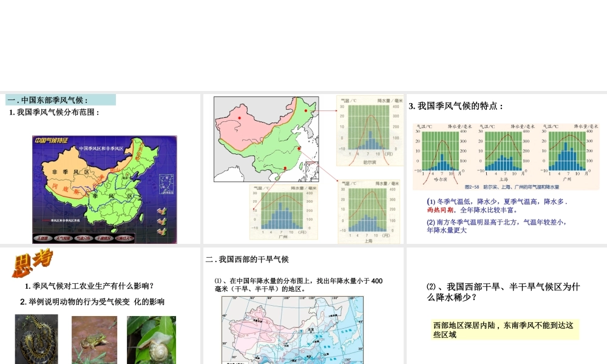Select the slide asking why western rainfall is scarce
The image size is (607, 364).
tap(507, 306)
